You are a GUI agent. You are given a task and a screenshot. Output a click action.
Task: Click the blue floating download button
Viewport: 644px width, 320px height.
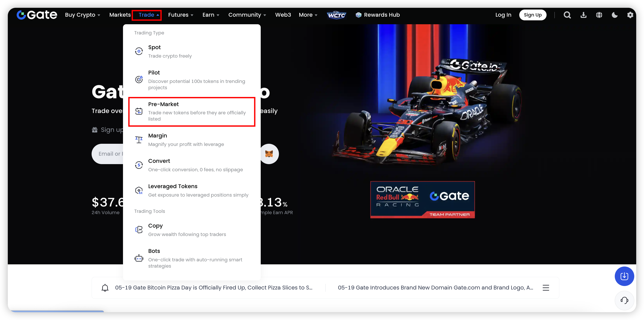624,276
